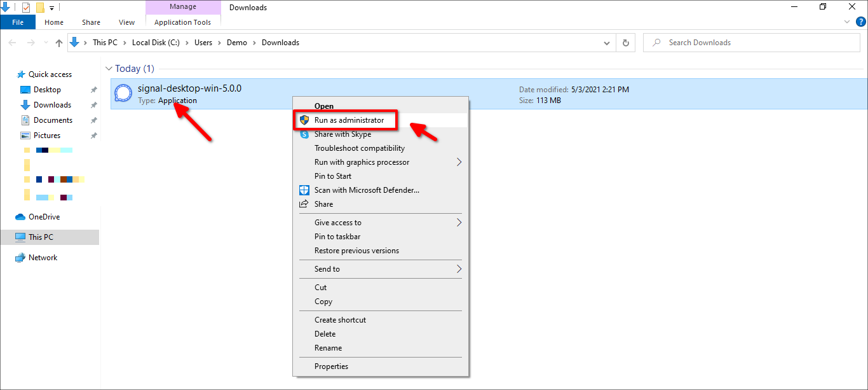Click the pin icon next to Documents

(94, 120)
